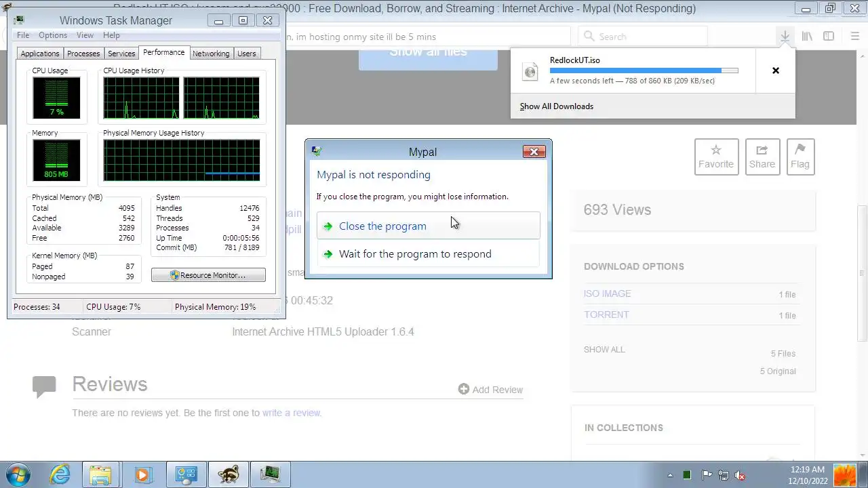Open Windows Media Player from taskbar

click(143, 474)
